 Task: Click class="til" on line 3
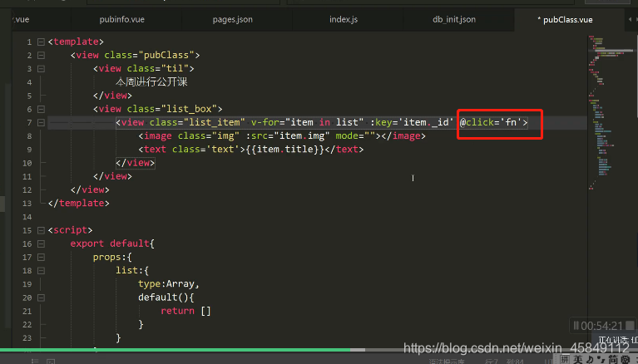tap(158, 68)
